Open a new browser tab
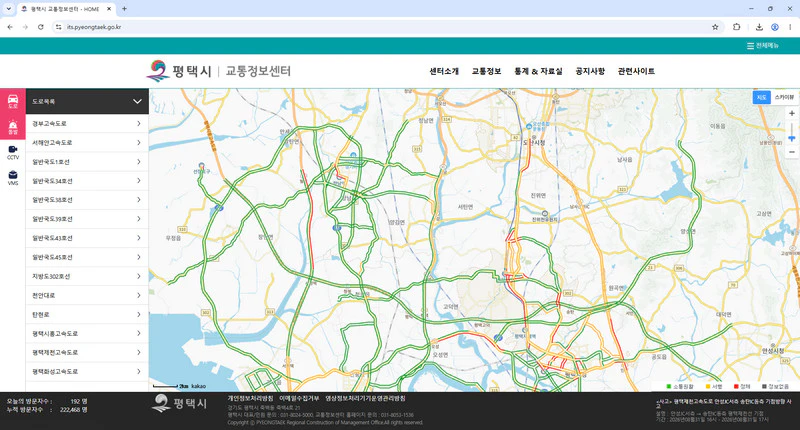This screenshot has height=430, width=800. 124,9
